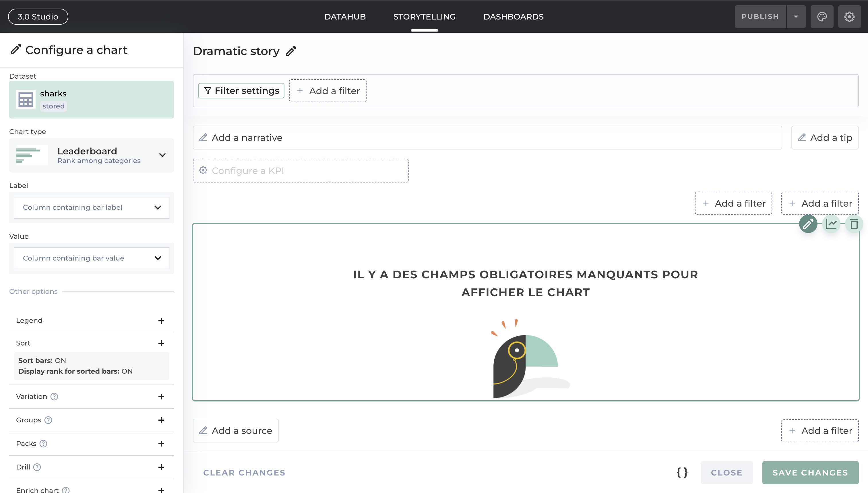The image size is (868, 493).
Task: Click the pencil icon next to Dramatic story
Action: click(x=291, y=51)
